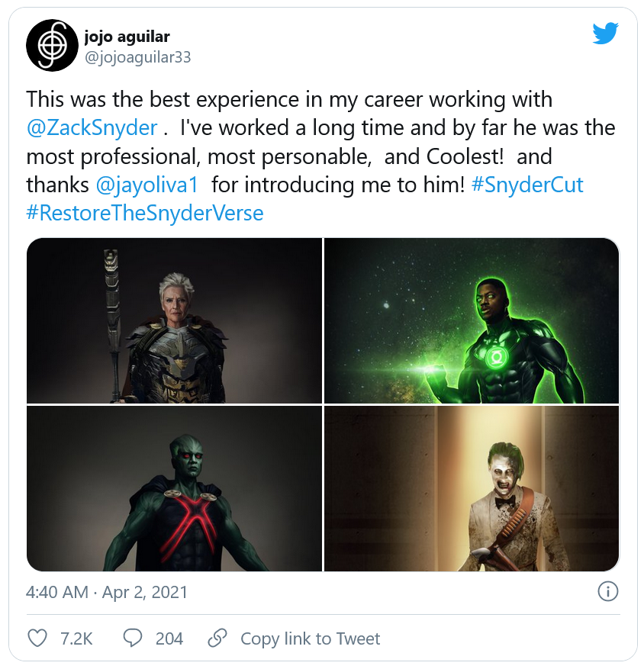Click the @jojoaguilar33 handle
This screenshot has height=669, width=644.
tap(138, 57)
